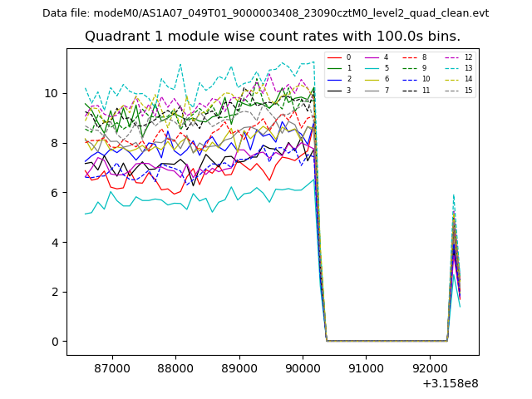This screenshot has width=532, height=399.
Task: Click the plot title about Quadrant 1
Action: tap(272, 37)
